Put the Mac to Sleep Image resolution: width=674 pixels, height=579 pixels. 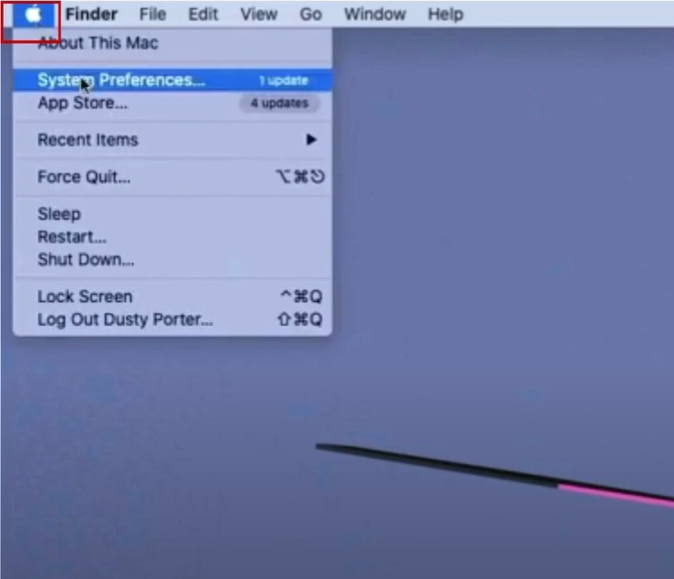172,214
